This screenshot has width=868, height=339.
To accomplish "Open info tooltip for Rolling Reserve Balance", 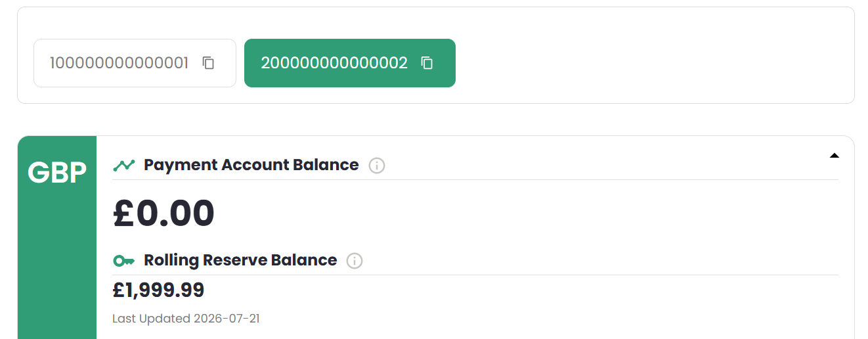I will click(355, 261).
